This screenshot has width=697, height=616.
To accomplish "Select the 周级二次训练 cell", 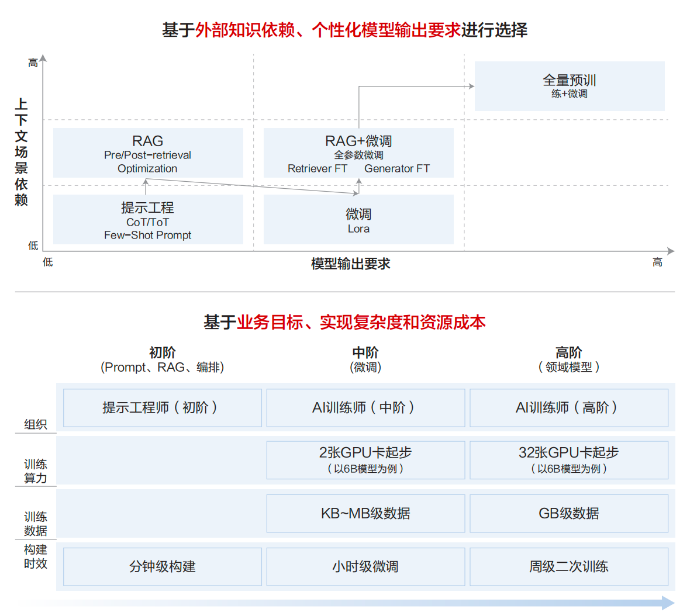I will [568, 566].
